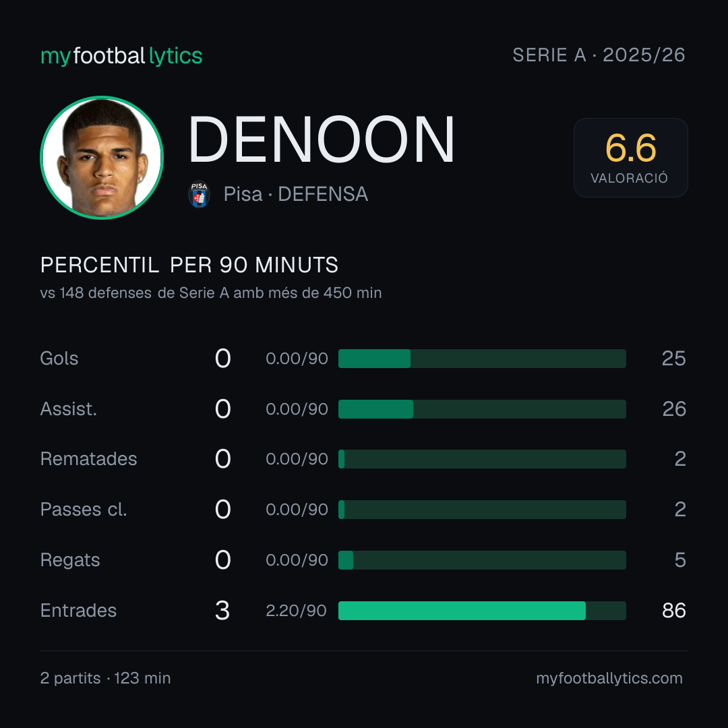Image resolution: width=728 pixels, height=728 pixels.
Task: Click the 6.6 Valoració rating badge
Action: [630, 157]
